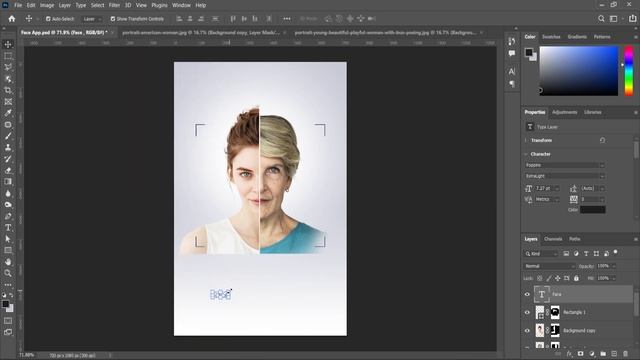
Task: Select the Rectangle 1 layer mask thumbnail
Action: tap(555, 312)
